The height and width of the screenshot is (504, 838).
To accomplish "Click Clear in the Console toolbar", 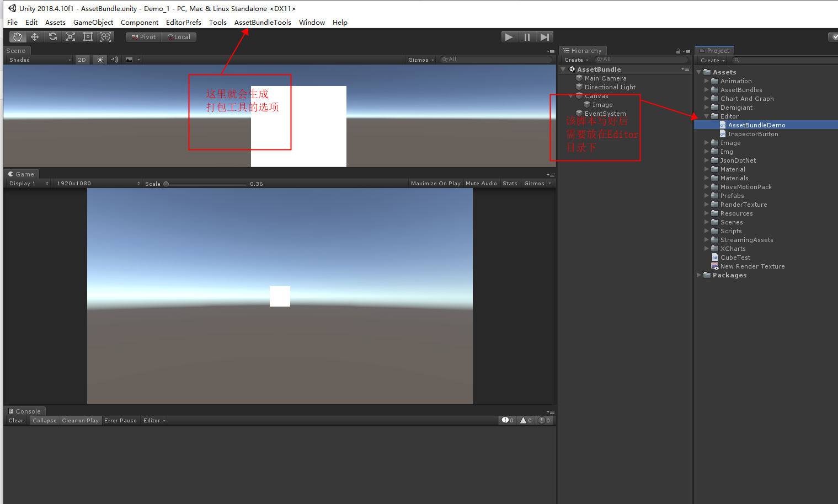I will [15, 420].
